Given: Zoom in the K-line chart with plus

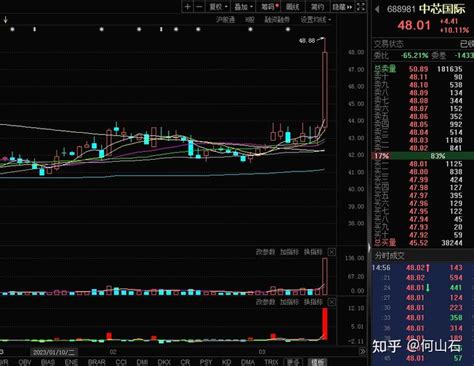Looking at the screenshot, I should pyautogui.click(x=188, y=7).
